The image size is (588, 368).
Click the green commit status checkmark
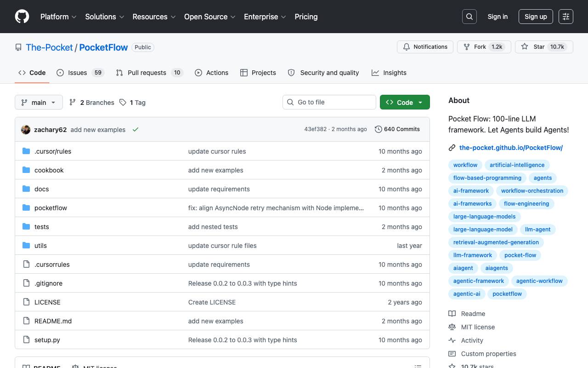(136, 130)
